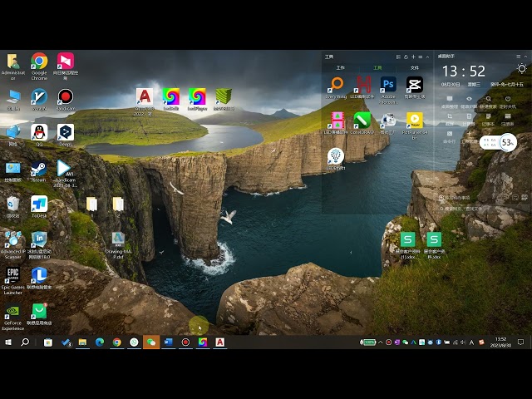Open the taskbar search magnifier
This screenshot has width=532, height=399.
[x=25, y=342]
